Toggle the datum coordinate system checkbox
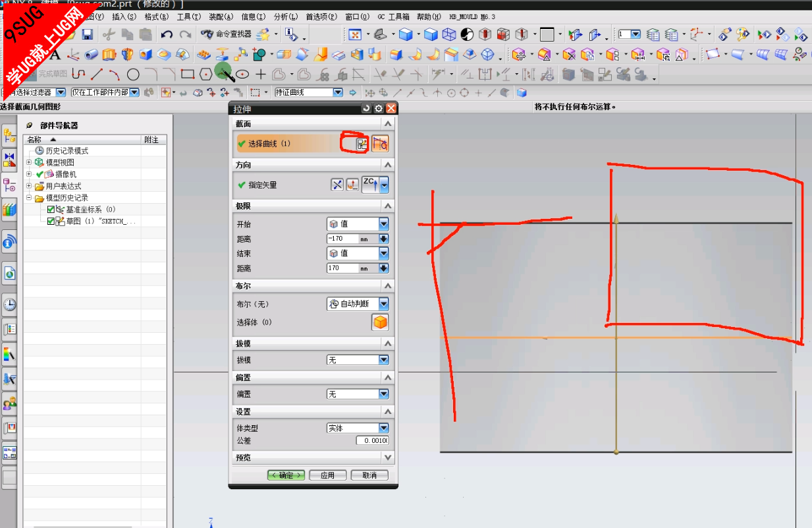 pos(51,210)
